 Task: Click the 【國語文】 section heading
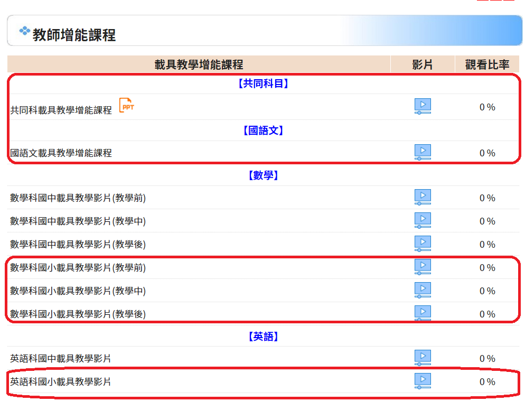[263, 130]
